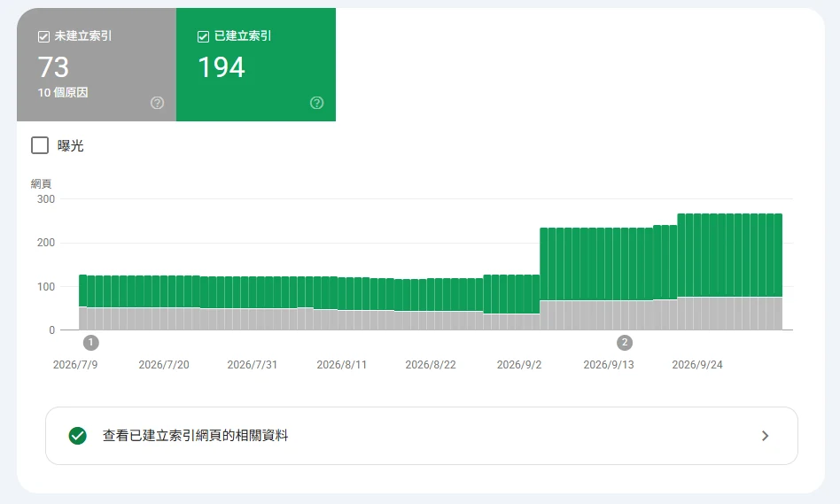Click the 200 y-axis value
Screen dimensions: 840x504
point(46,243)
